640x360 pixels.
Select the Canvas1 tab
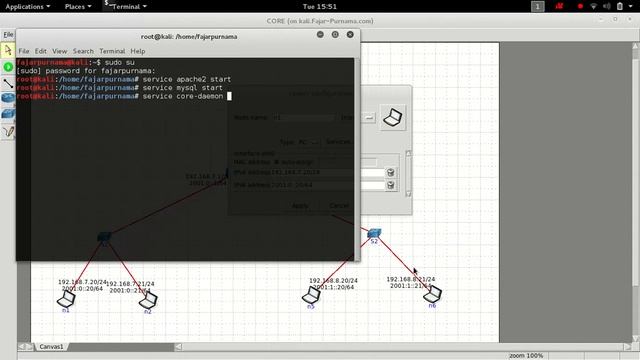point(51,347)
